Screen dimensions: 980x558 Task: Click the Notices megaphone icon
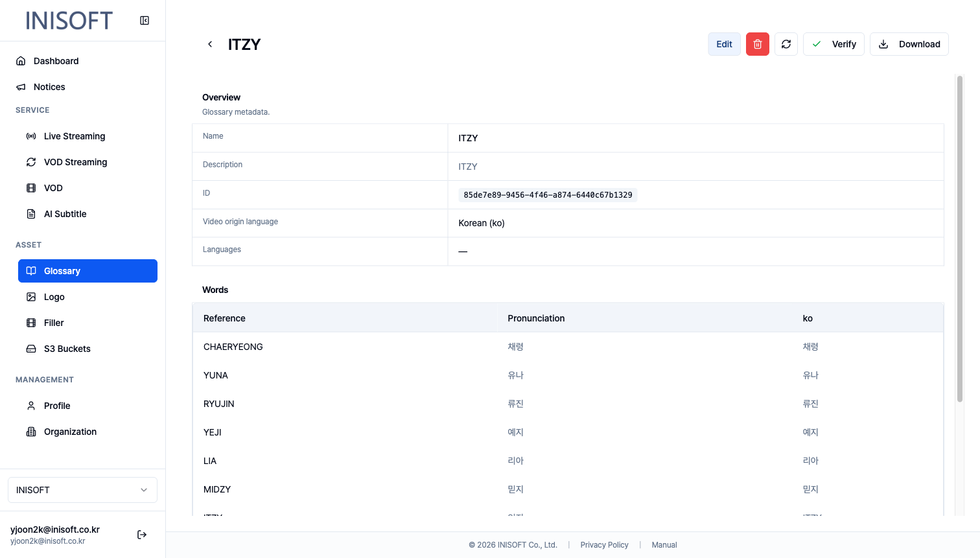click(21, 87)
